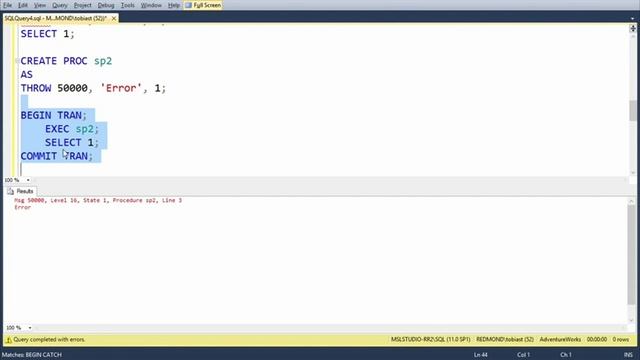
Task: Click the 00:00:00 elapsed time entry
Action: 597,340
